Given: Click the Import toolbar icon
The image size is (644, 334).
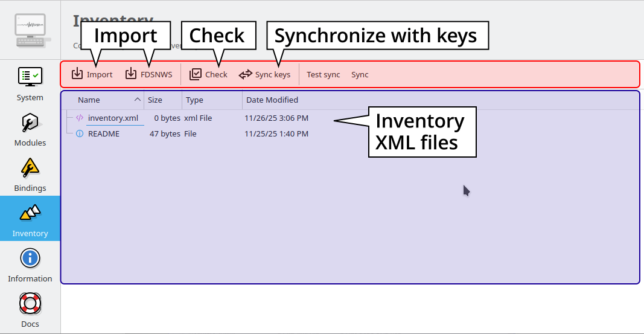Looking at the screenshot, I should tap(77, 74).
